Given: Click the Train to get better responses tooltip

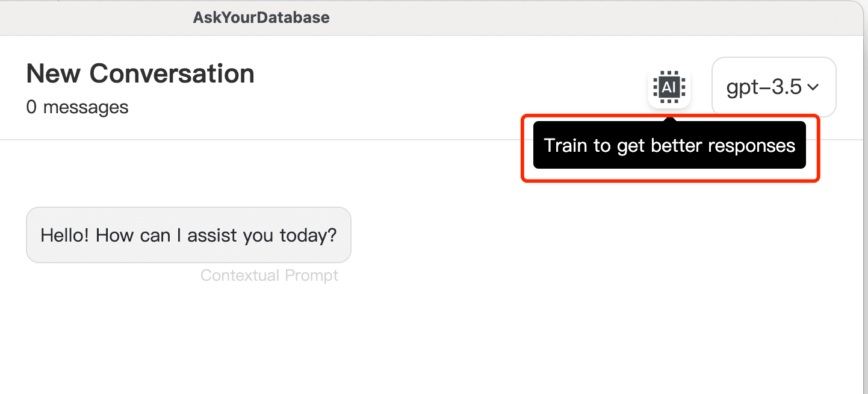Looking at the screenshot, I should pos(669,145).
